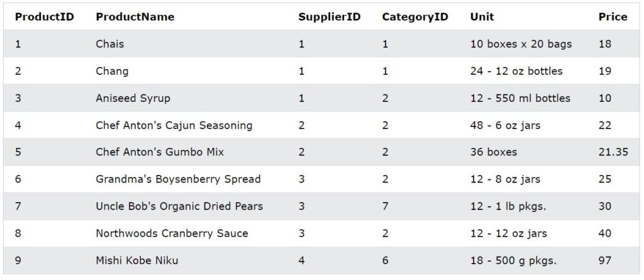Viewport: 644px width, 280px height.
Task: Click the Chang product name cell
Action: [x=112, y=71]
